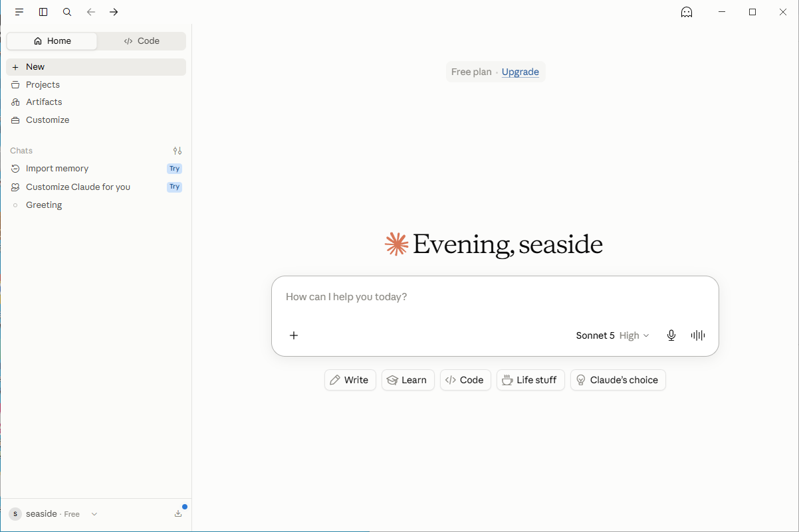799x532 pixels.
Task: Click the seaside avatar circle
Action: pyautogui.click(x=15, y=514)
